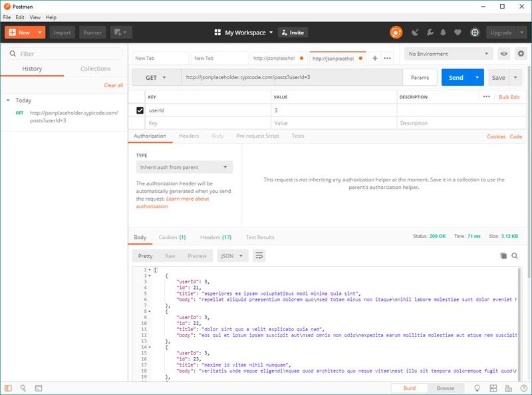Open the Inherit auth from parent dropdown
Image resolution: width=532 pixels, height=395 pixels.
tap(184, 167)
